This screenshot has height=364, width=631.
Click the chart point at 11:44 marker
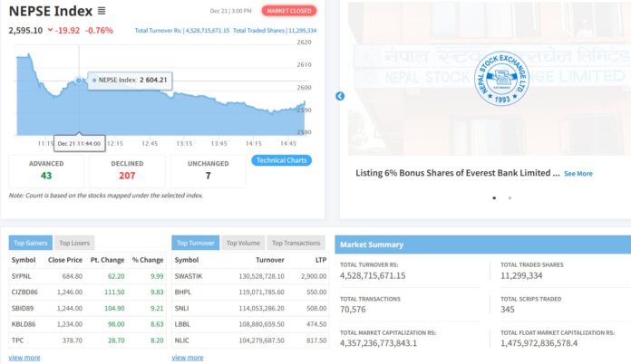pos(81,80)
